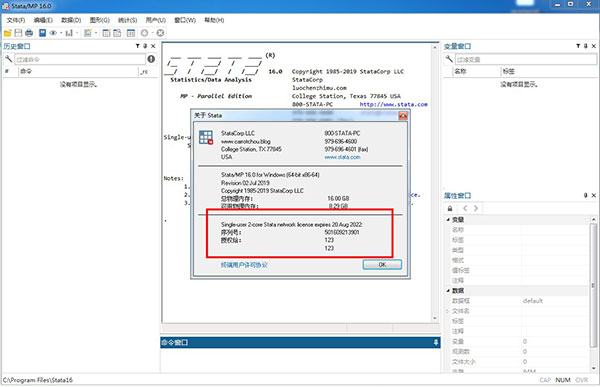Close the history panel
Image resolution: width=600 pixels, height=387 pixels.
click(153, 46)
